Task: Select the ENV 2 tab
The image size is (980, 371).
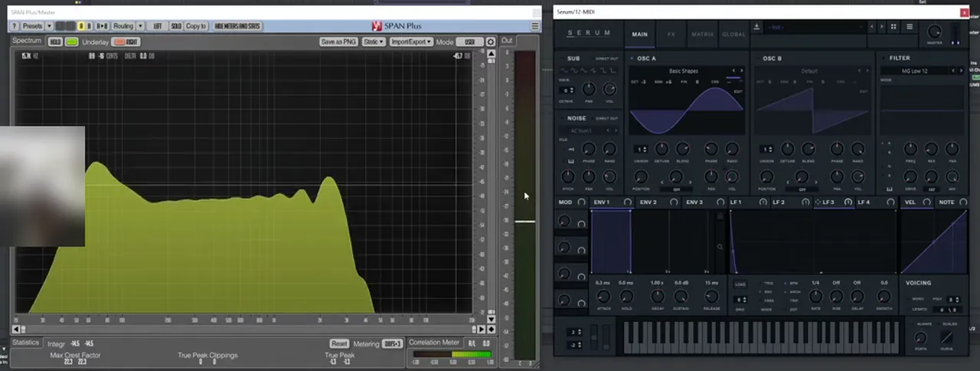Action: point(648,202)
